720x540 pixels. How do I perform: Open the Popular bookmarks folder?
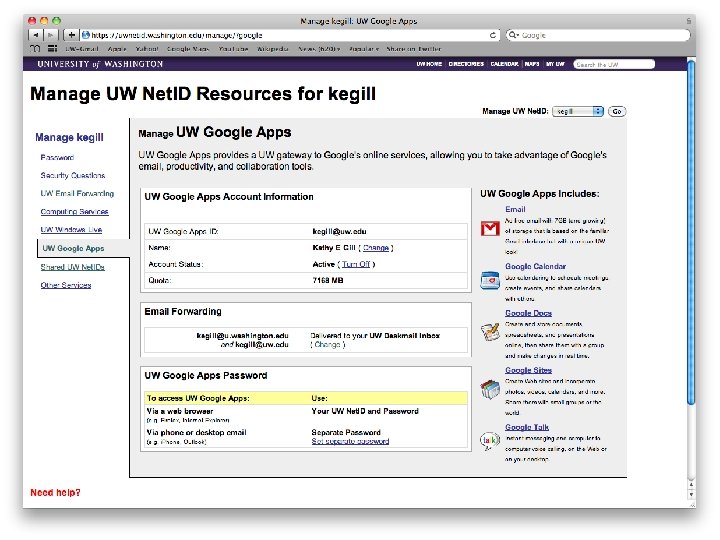tap(364, 49)
